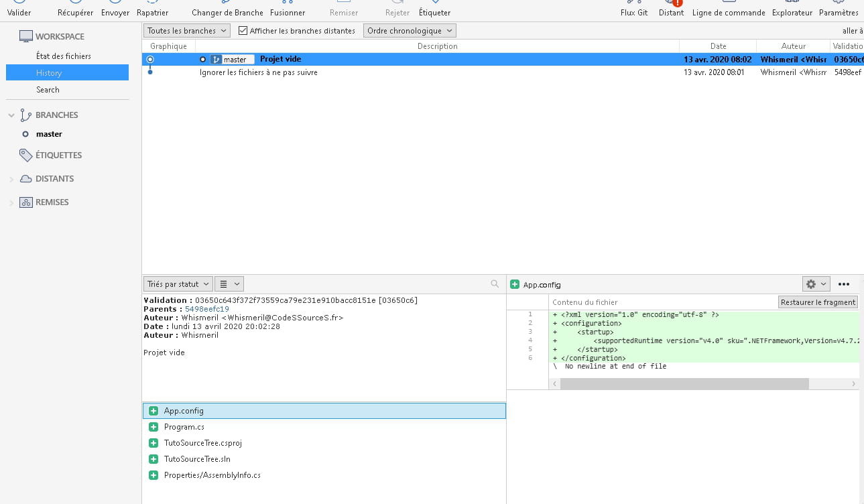Open the Ordre chronologique dropdown
Viewport: 864px width, 504px height.
[410, 31]
